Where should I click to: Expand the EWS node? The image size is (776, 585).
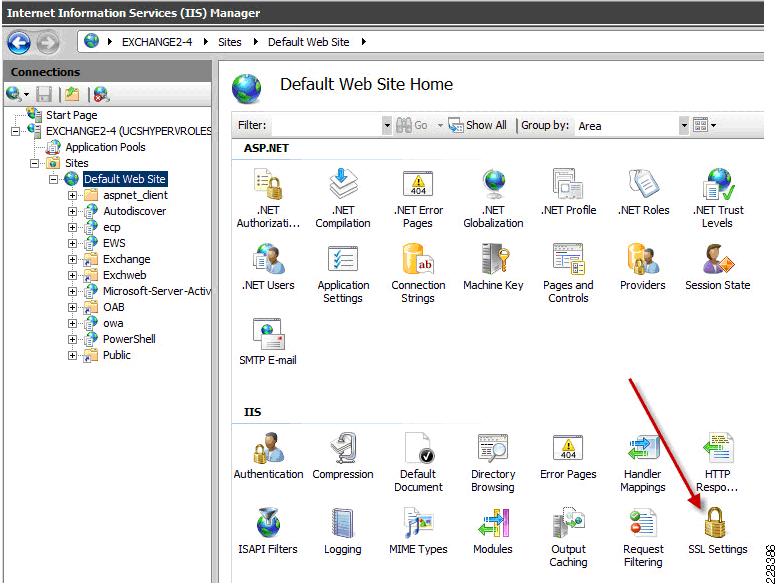[x=72, y=244]
